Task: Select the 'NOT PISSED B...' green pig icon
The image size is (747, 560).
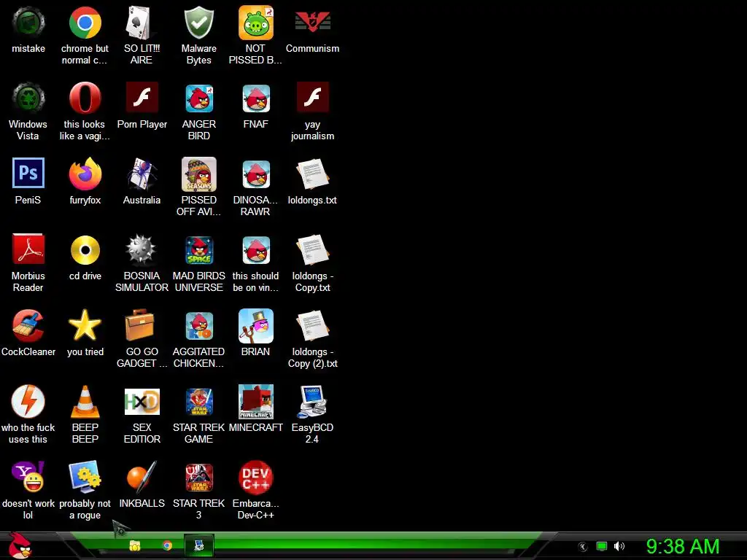Action: (x=256, y=23)
